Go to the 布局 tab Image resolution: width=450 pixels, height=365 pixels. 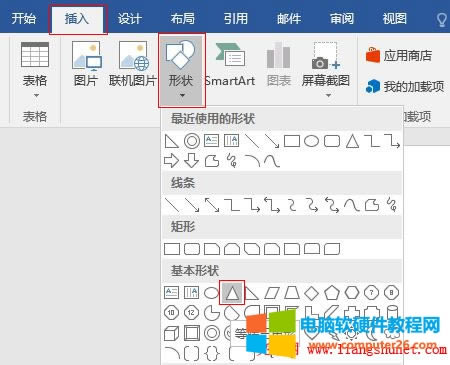(x=183, y=18)
